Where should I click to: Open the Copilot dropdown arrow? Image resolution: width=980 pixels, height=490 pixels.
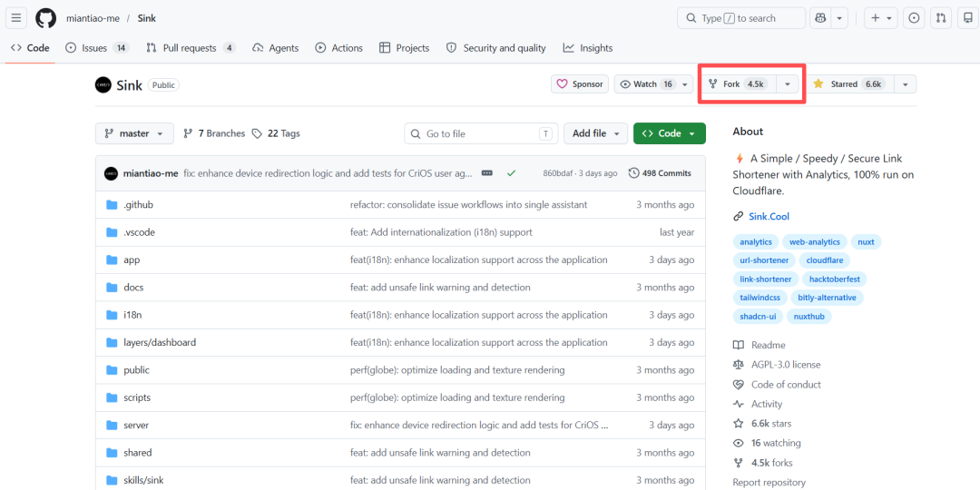[839, 18]
